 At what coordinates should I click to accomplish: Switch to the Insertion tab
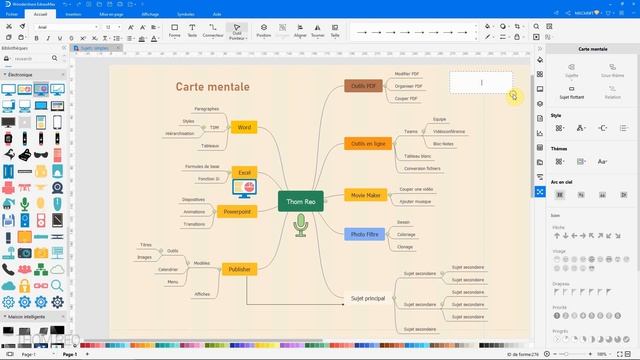(x=73, y=14)
